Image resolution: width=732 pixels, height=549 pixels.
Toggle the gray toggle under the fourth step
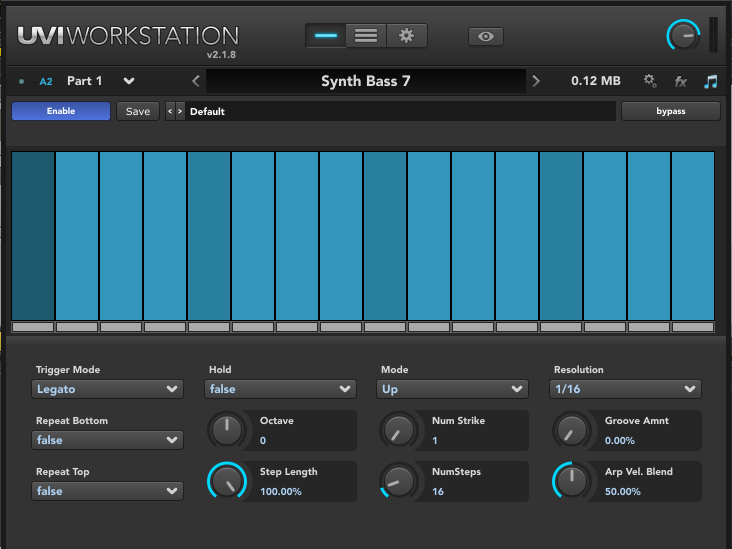(165, 327)
